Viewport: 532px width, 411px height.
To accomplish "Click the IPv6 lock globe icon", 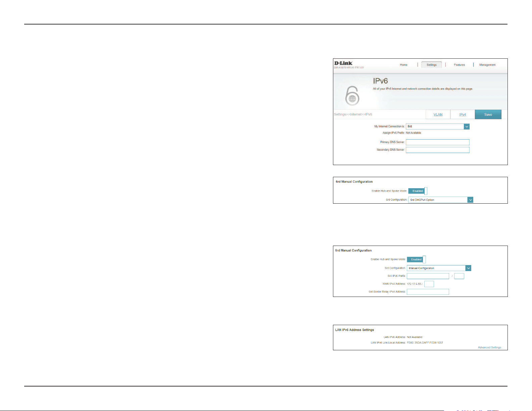I will 352,96.
